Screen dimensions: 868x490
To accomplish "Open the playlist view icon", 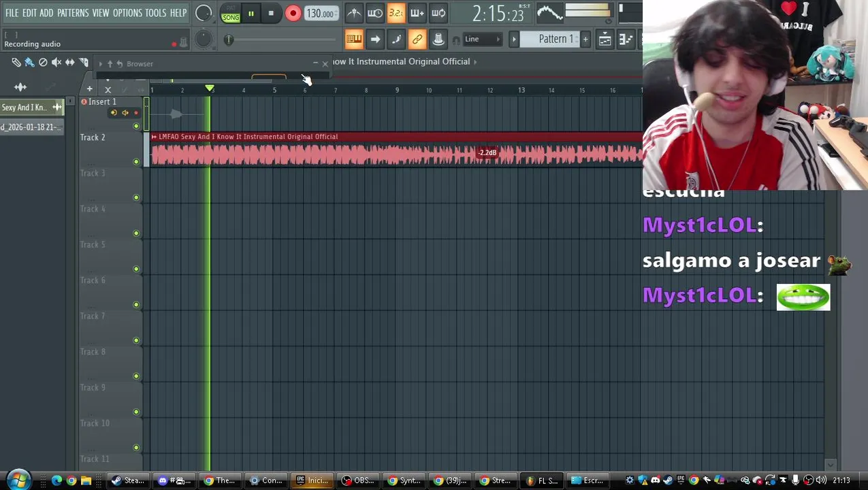I will click(605, 39).
